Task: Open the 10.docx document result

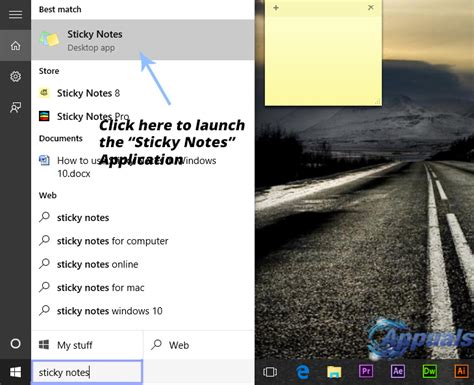Action: (x=143, y=167)
